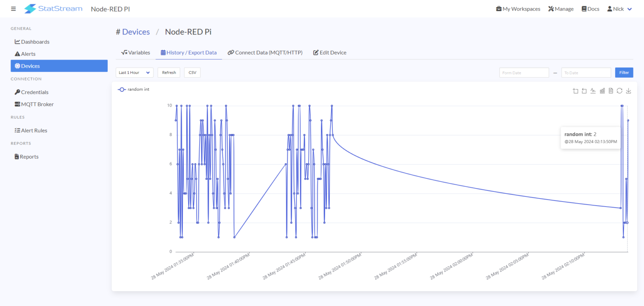Export data with CSV button
This screenshot has width=644, height=306.
point(192,73)
